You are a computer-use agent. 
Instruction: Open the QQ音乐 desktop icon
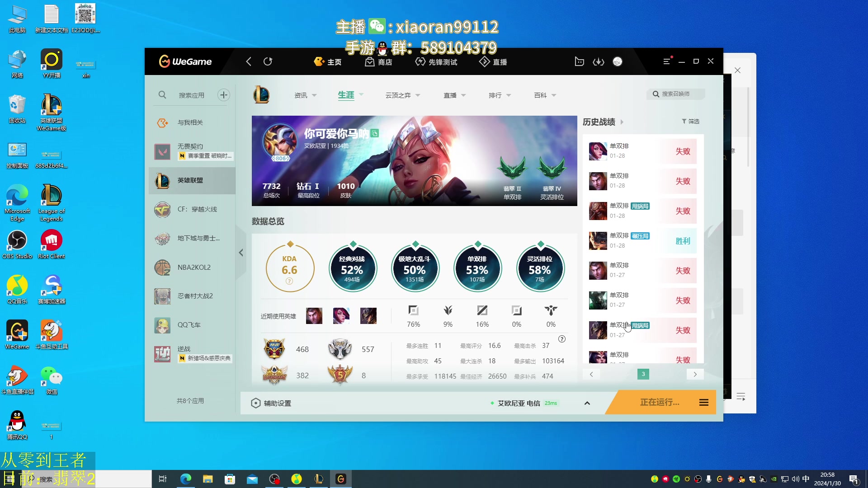coord(17,290)
